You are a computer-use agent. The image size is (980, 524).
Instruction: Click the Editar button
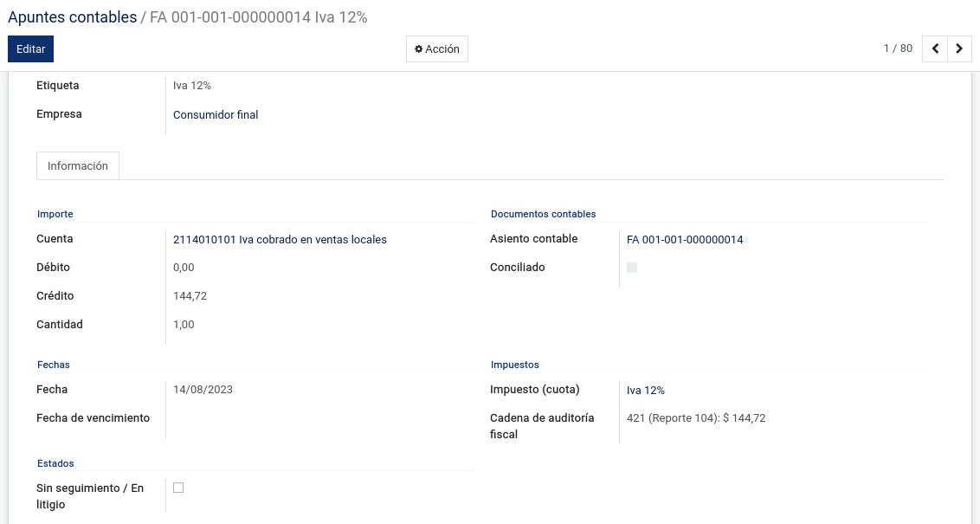[x=30, y=49]
